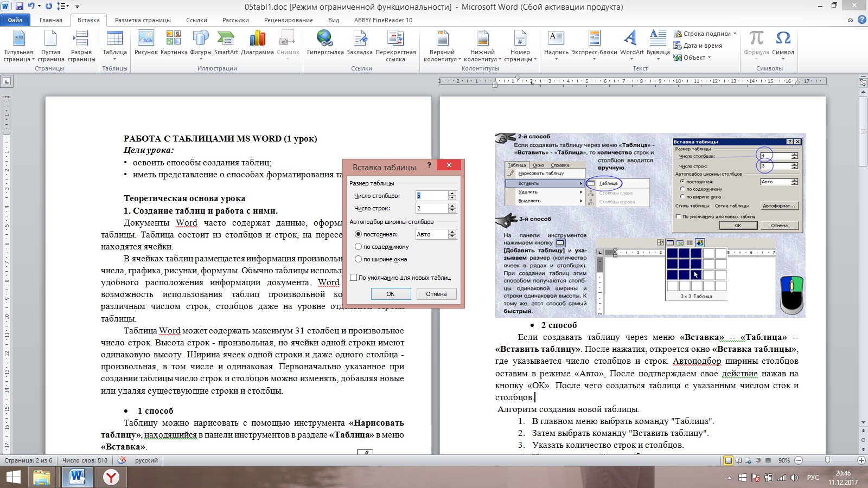Insert a page break (Разрыв страницы)
Image resolution: width=868 pixels, height=488 pixels.
[81, 46]
